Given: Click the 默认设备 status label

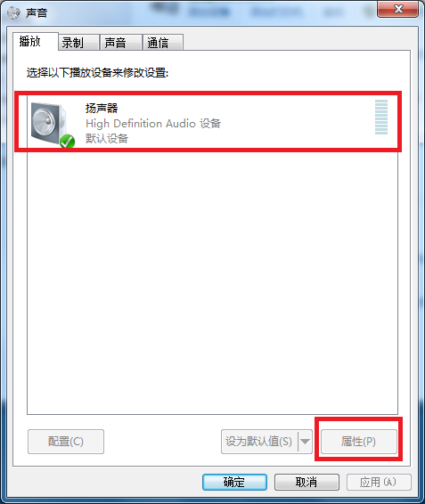Looking at the screenshot, I should coord(107,139).
